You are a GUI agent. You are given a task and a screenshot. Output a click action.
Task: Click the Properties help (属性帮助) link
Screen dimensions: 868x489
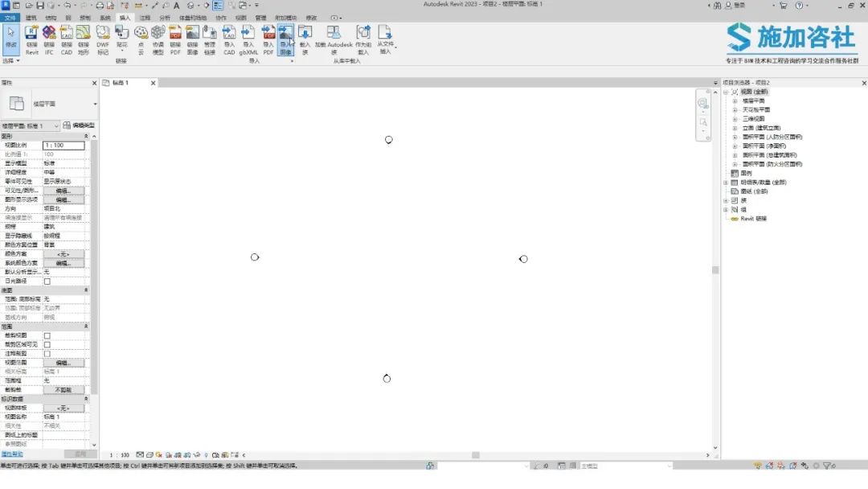click(11, 454)
